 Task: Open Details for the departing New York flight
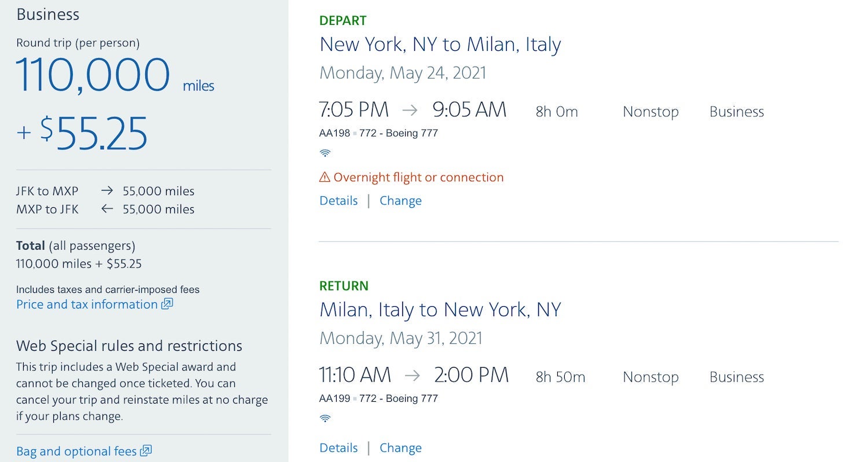coord(339,200)
